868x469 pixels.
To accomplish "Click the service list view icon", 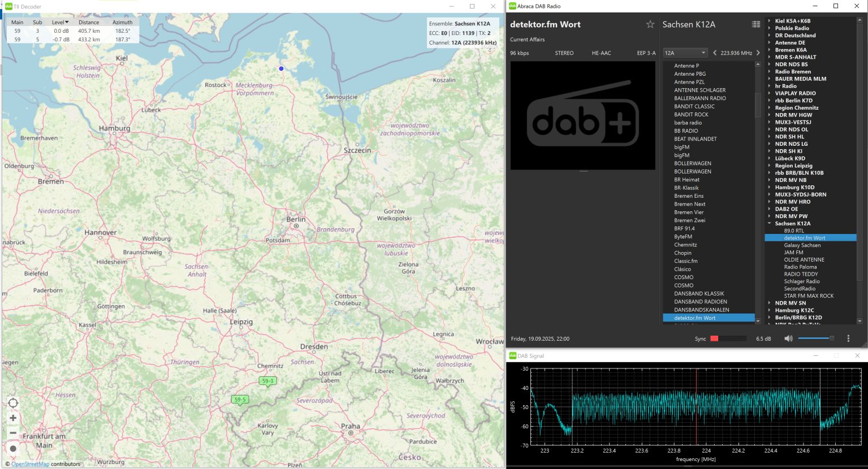I will (x=755, y=24).
